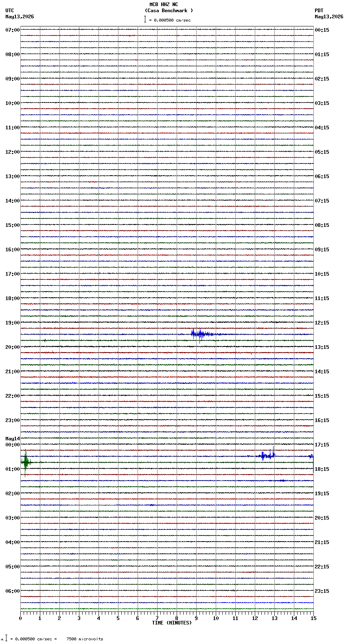
Task: Select the MCB HHZ NC station title
Action: coord(164,4)
